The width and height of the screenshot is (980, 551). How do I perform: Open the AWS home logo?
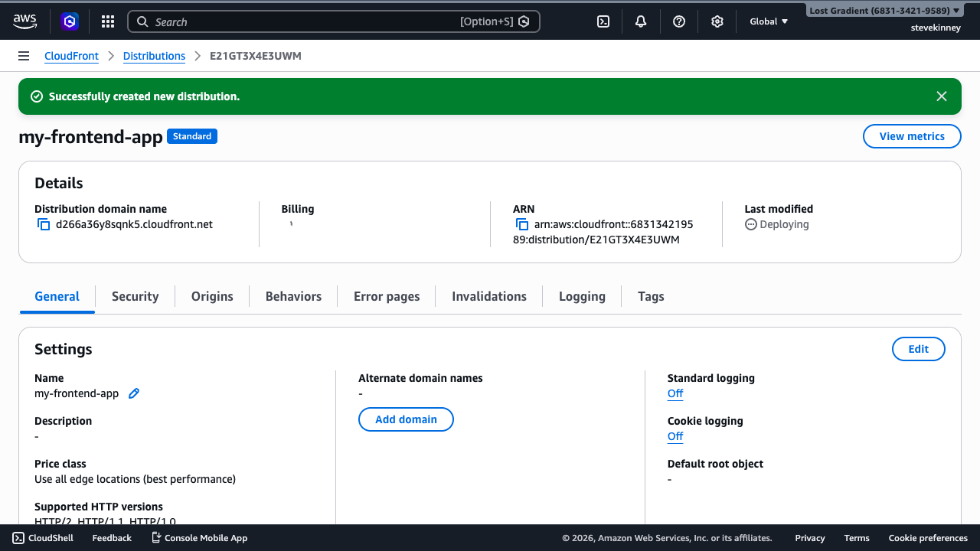24,21
